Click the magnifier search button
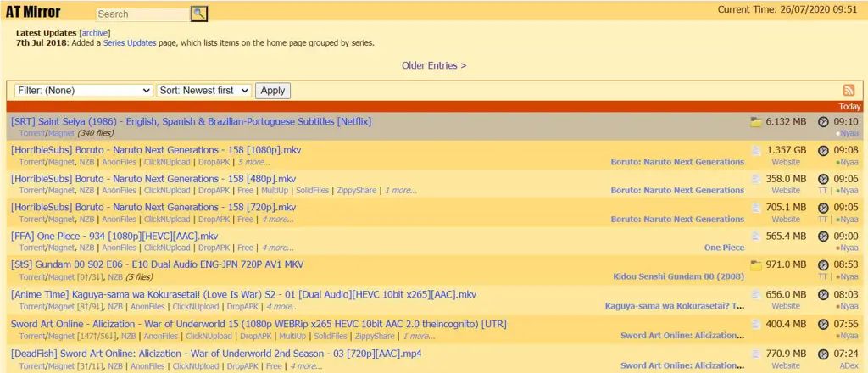Viewport: 868px width, 373px height. click(x=199, y=14)
